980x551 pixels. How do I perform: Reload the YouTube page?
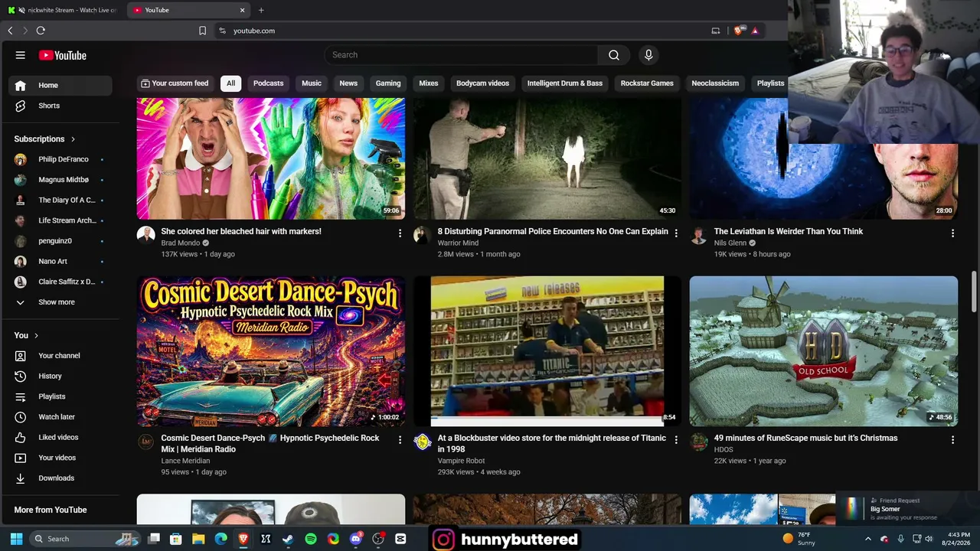pos(41,31)
